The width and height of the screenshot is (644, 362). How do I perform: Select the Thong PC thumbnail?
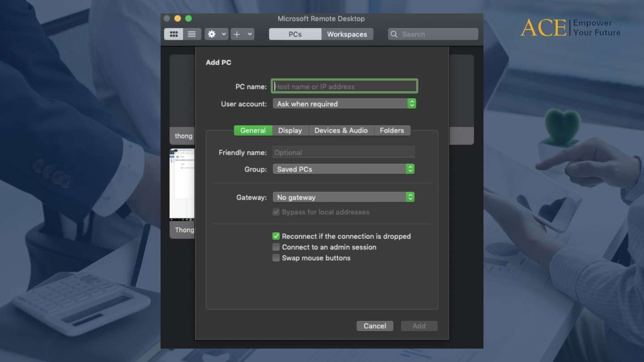[182, 193]
